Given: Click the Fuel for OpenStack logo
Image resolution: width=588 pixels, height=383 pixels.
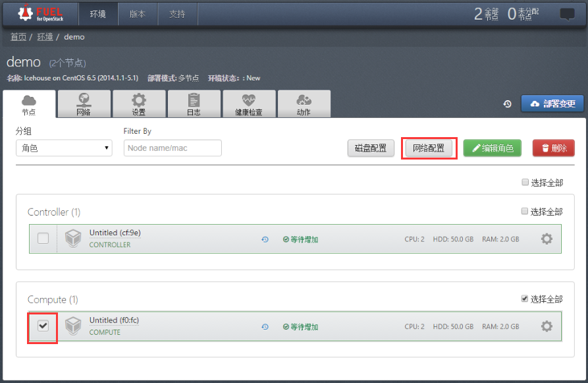Looking at the screenshot, I should [41, 13].
